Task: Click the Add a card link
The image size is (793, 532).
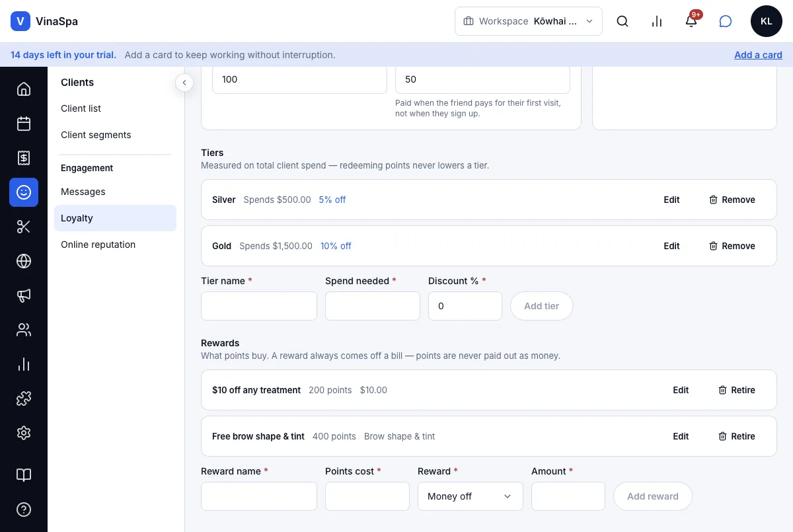Action: (758, 55)
